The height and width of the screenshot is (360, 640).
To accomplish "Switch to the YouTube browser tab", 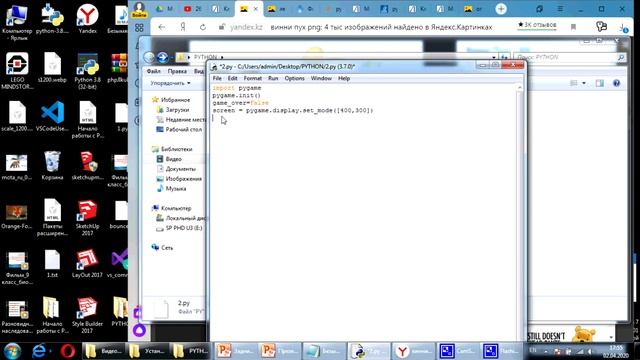I will (192, 9).
